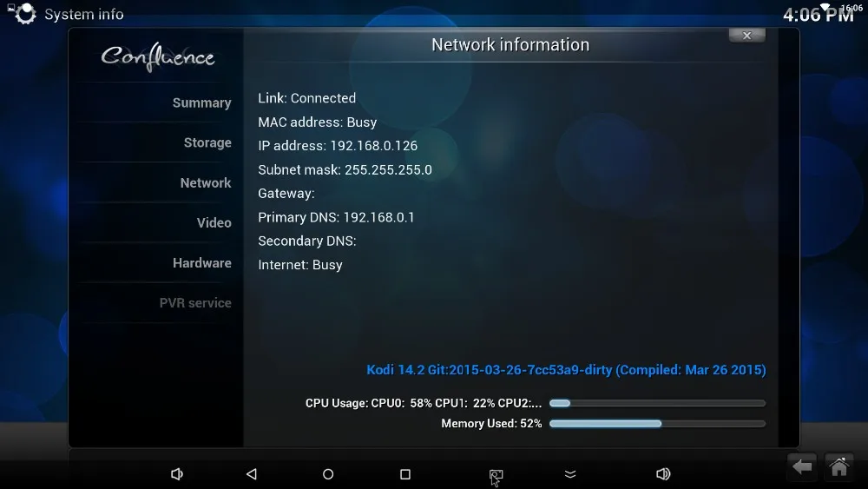This screenshot has height=489, width=868.
Task: Tap the Android back triangle
Action: (x=252, y=474)
